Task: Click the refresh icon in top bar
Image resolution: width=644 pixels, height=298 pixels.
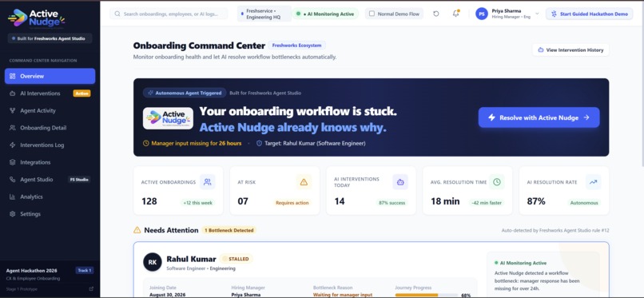Action: [x=436, y=14]
